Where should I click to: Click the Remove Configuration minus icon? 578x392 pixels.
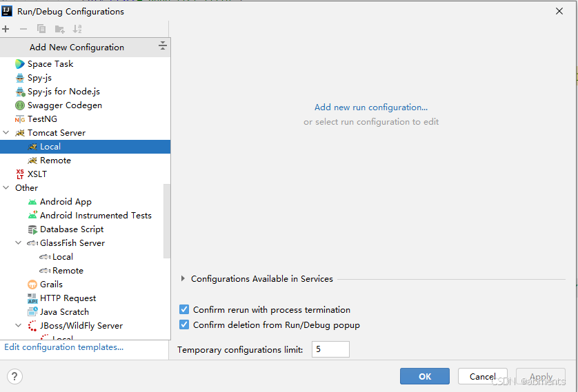tap(23, 29)
